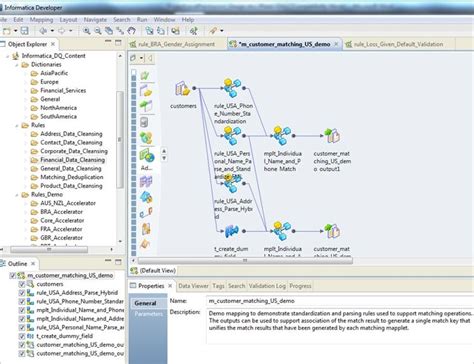Click the rule_USA_Phone_Number_Standardization mapplet icon
Image resolution: width=474 pixels, height=364 pixels.
[x=232, y=88]
